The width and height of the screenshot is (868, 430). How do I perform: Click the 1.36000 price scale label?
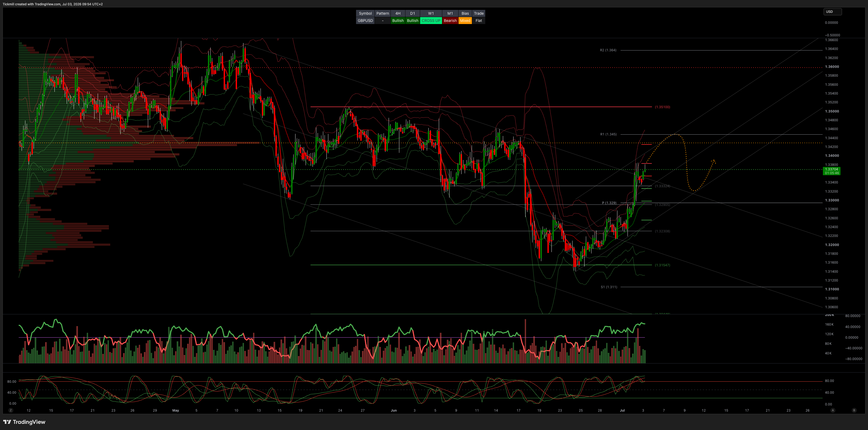(832, 67)
